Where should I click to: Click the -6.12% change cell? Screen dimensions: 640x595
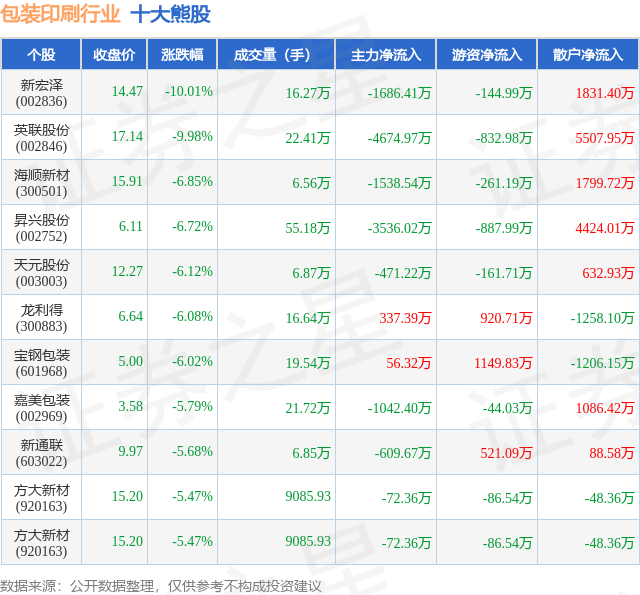(192, 271)
